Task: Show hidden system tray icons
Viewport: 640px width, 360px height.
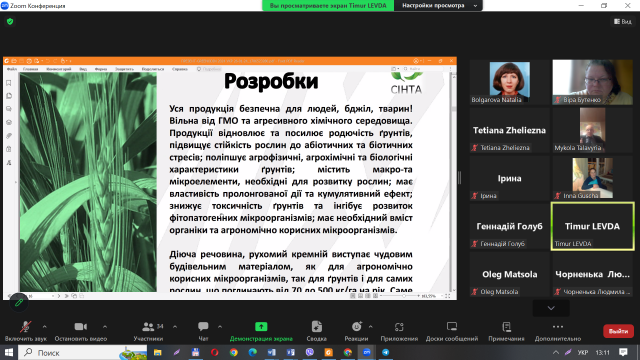Action: [x=556, y=352]
